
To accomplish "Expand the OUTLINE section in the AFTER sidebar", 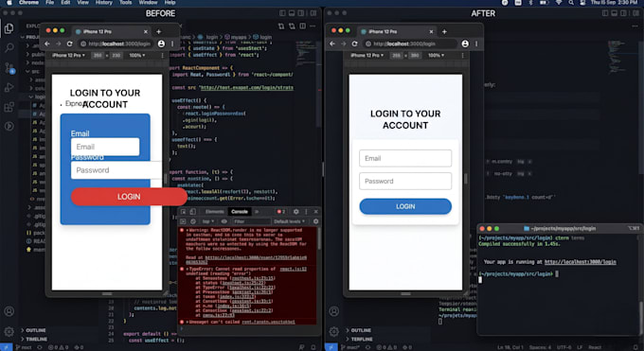I will pos(359,330).
